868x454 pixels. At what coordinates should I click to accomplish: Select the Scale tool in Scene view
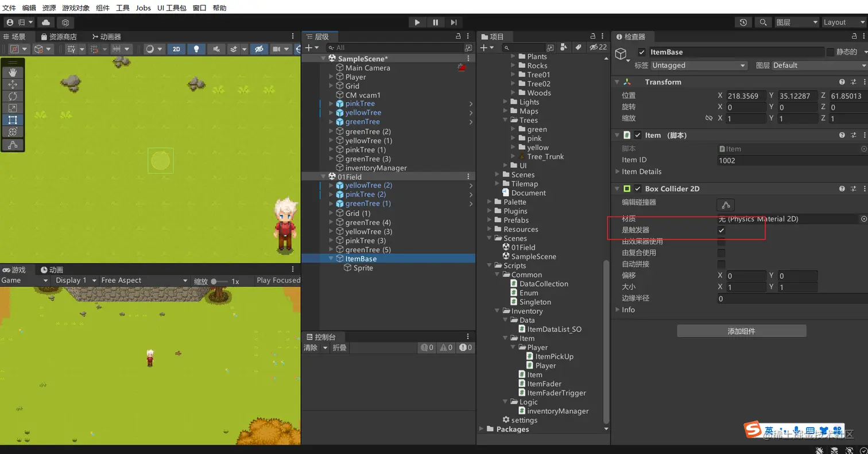(x=13, y=108)
